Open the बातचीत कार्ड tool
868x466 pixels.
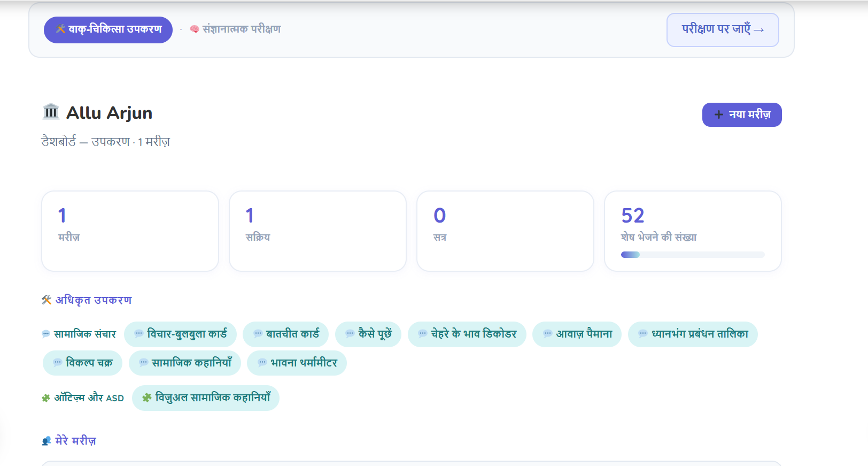click(x=286, y=334)
